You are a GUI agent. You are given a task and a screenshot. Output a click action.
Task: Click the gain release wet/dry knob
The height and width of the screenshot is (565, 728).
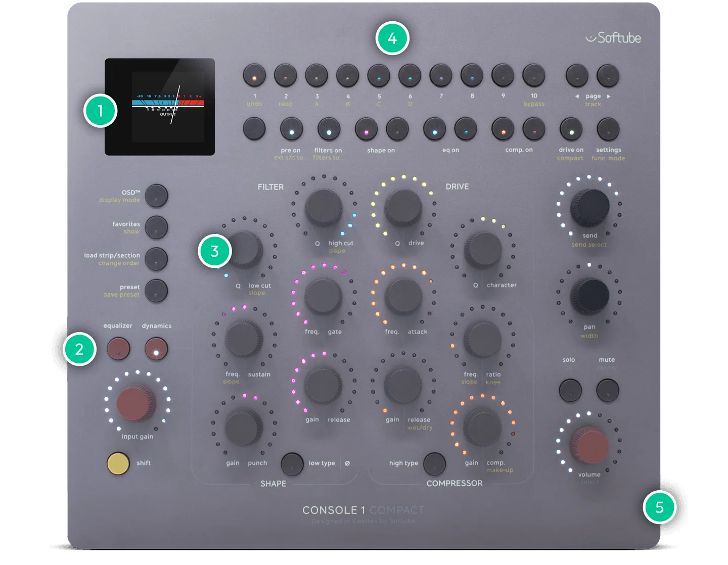click(x=403, y=385)
